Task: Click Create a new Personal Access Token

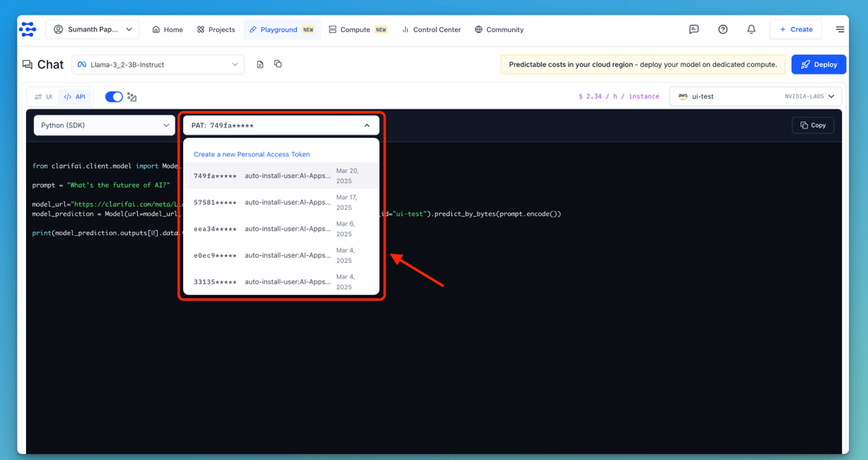Action: (252, 154)
